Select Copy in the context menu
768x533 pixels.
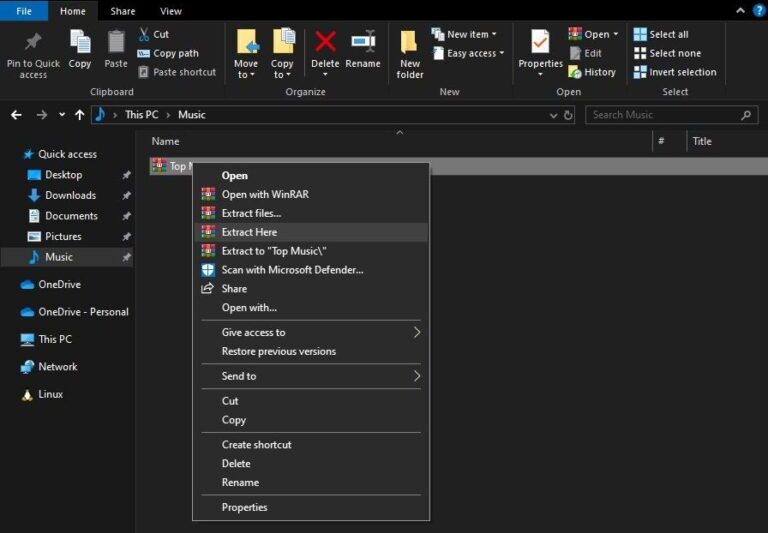pos(311,420)
